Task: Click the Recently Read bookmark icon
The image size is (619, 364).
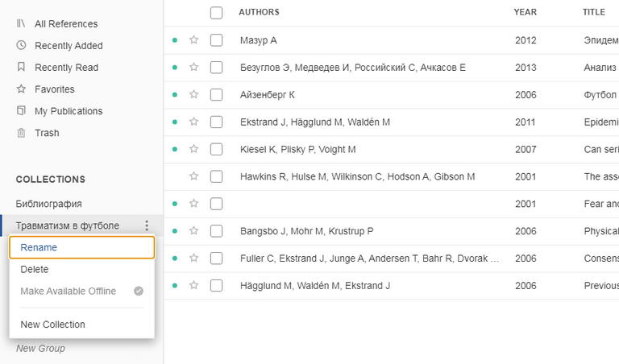Action: (21, 67)
